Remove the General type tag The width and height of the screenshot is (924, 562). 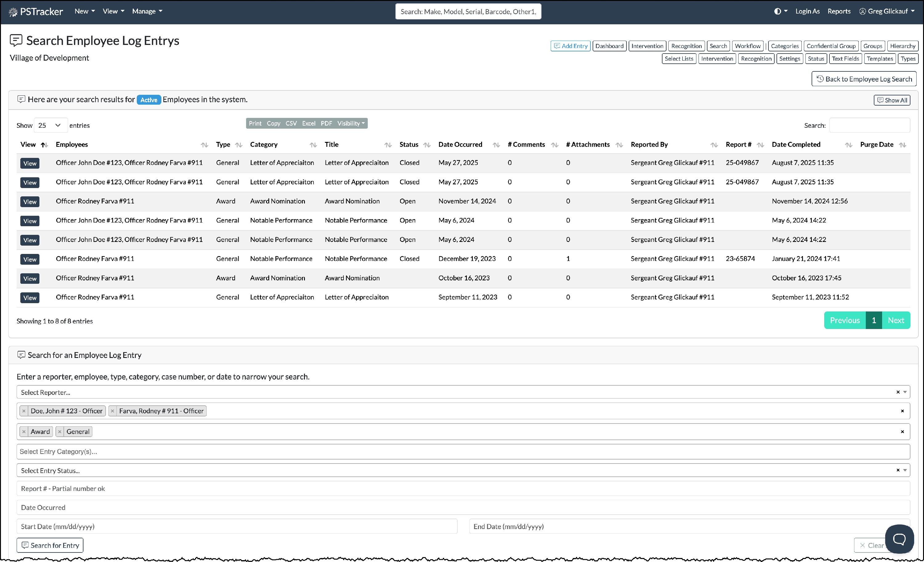click(x=60, y=432)
